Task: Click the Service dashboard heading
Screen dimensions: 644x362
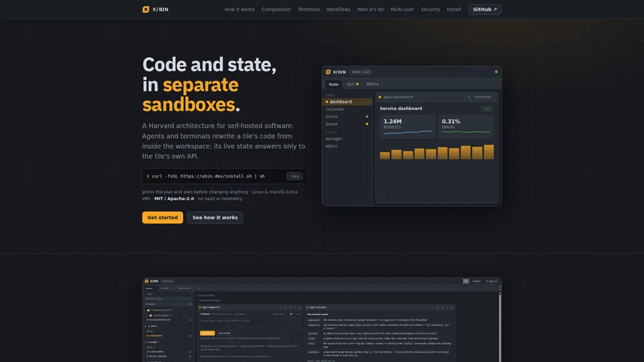Action: [401, 109]
